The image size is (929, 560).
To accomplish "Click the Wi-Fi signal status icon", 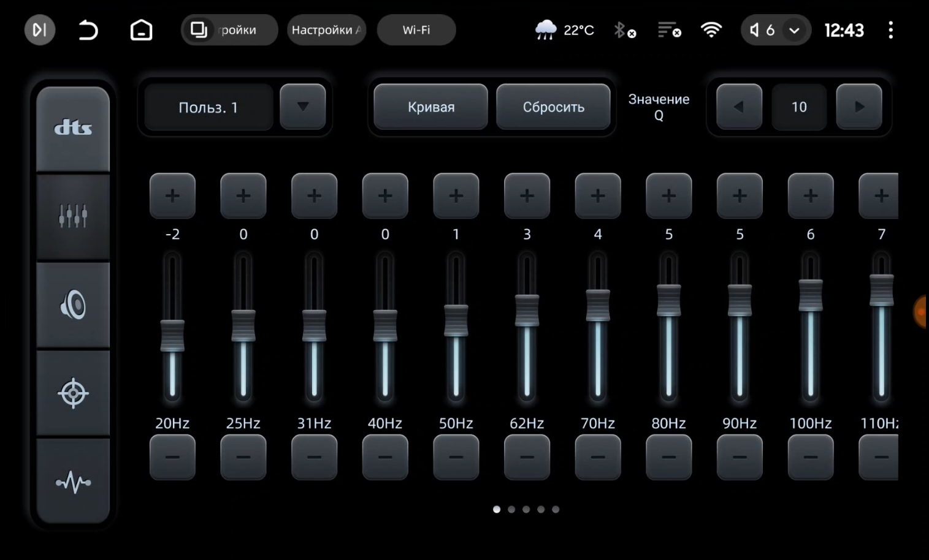I will (711, 30).
